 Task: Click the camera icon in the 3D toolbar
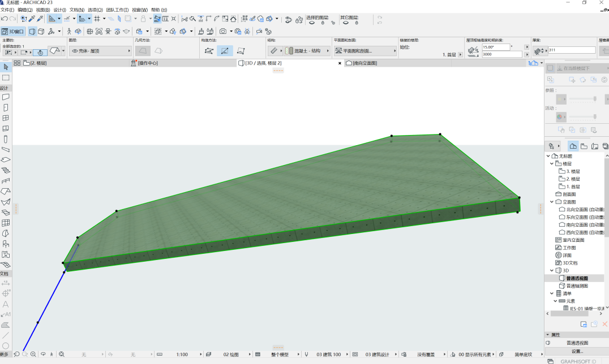223,32
